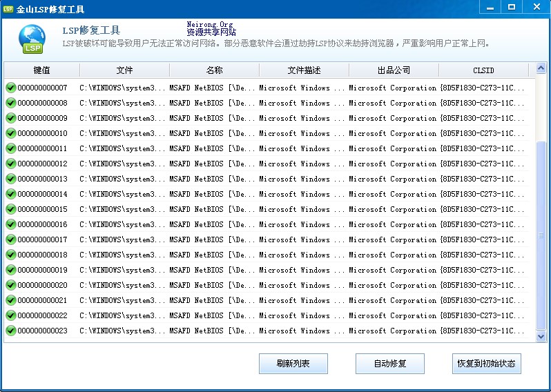Click the green check icon for key 000000000023

point(11,331)
